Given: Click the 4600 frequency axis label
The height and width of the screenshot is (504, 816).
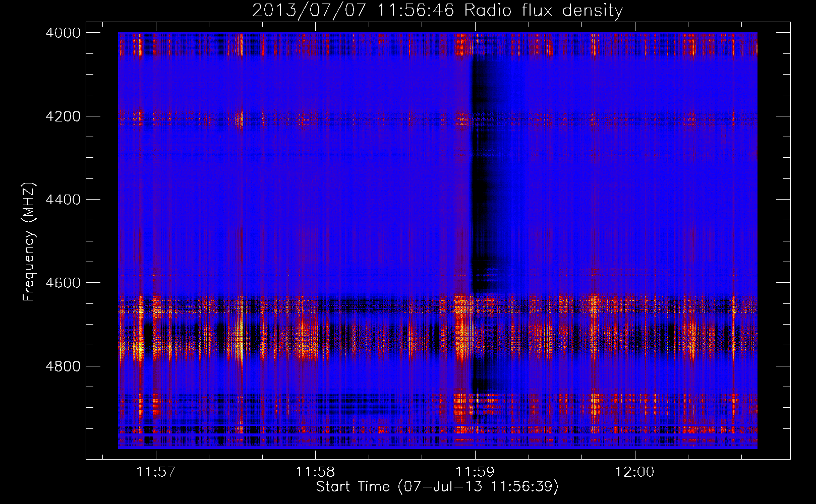Looking at the screenshot, I should tap(63, 283).
